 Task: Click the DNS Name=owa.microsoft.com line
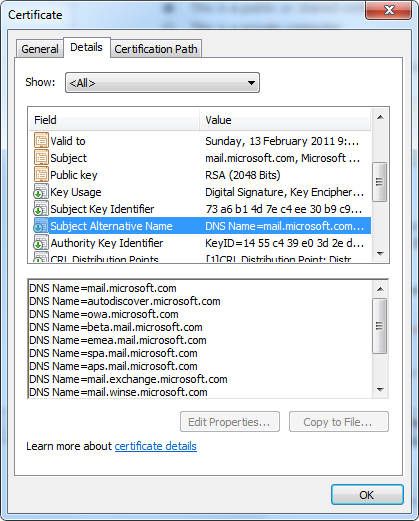pos(104,314)
